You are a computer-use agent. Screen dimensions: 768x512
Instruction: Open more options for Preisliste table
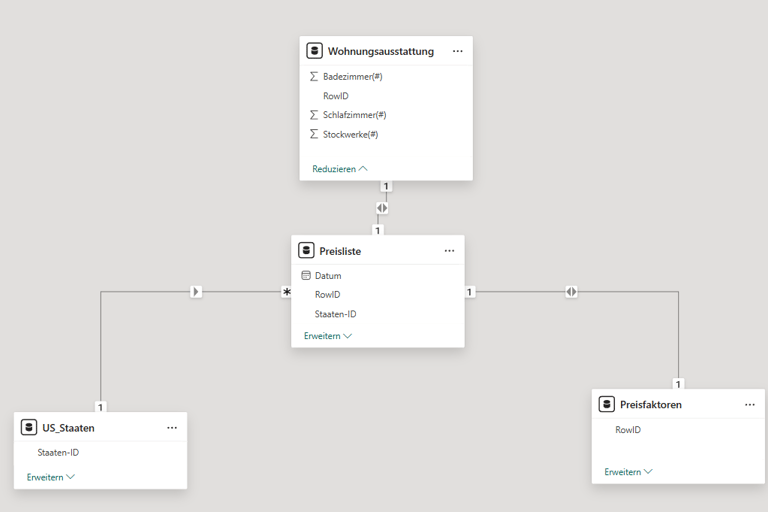click(449, 251)
